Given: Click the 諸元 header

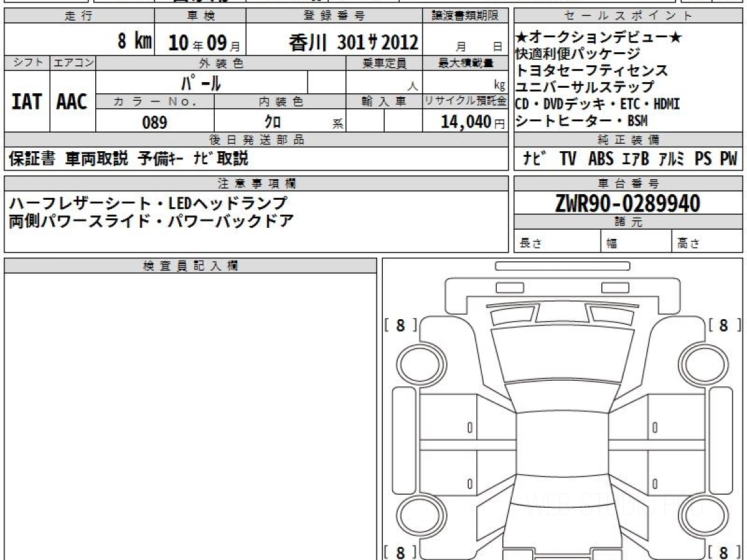Looking at the screenshot, I should [x=628, y=223].
